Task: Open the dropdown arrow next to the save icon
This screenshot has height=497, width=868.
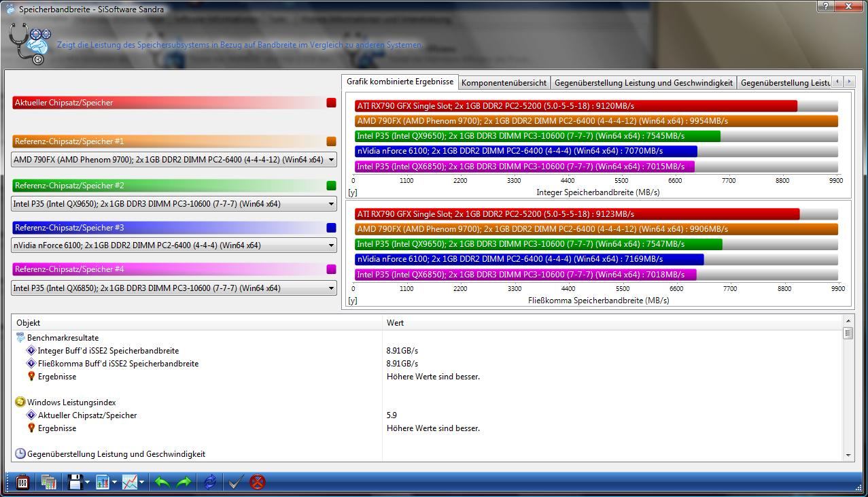Action: pos(87,483)
